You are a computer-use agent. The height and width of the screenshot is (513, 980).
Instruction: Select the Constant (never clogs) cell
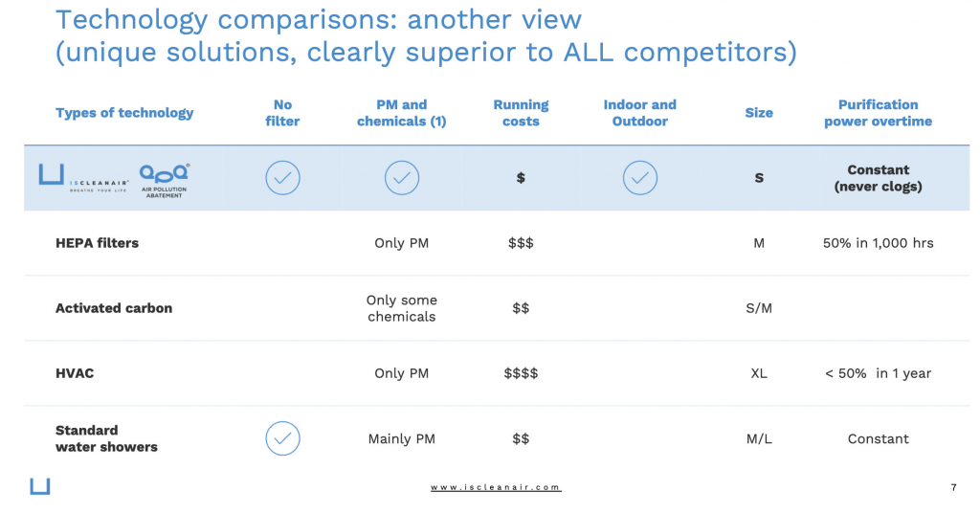(879, 178)
